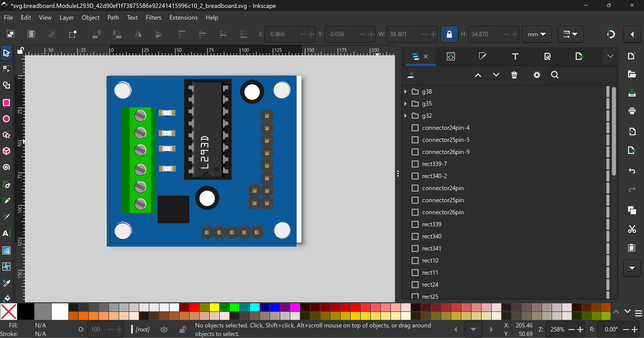Open Fill and Stroke panel tab
Image resolution: width=644 pixels, height=338 pixels.
[x=482, y=57]
